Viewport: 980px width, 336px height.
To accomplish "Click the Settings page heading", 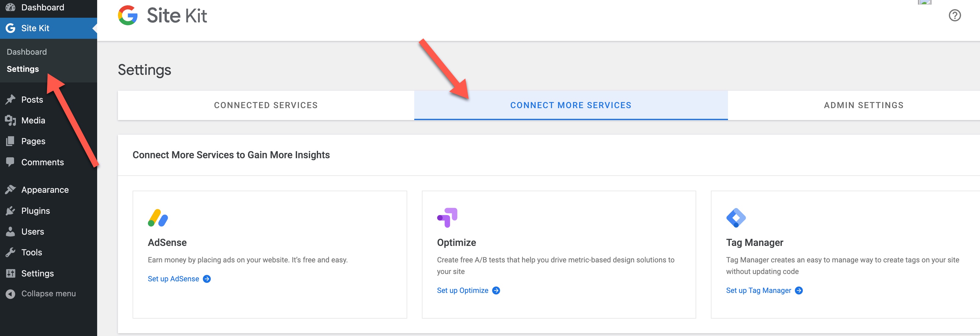I will (144, 70).
